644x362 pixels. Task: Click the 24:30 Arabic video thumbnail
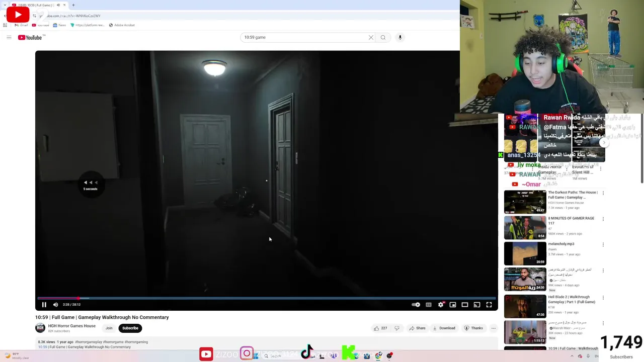coord(525,280)
